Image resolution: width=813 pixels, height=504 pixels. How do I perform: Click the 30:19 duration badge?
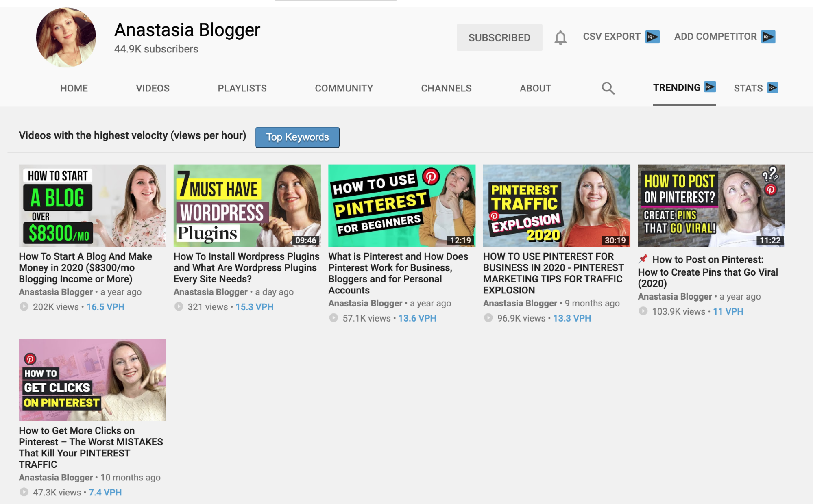[x=615, y=240]
